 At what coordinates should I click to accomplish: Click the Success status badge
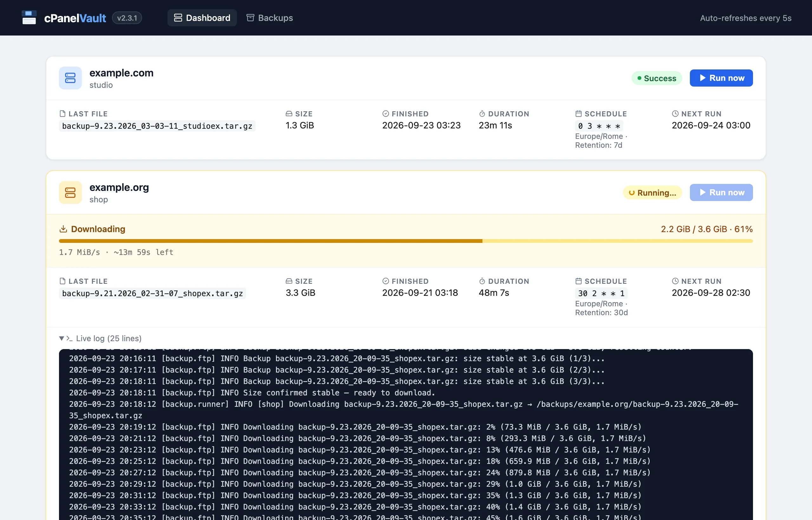[657, 78]
